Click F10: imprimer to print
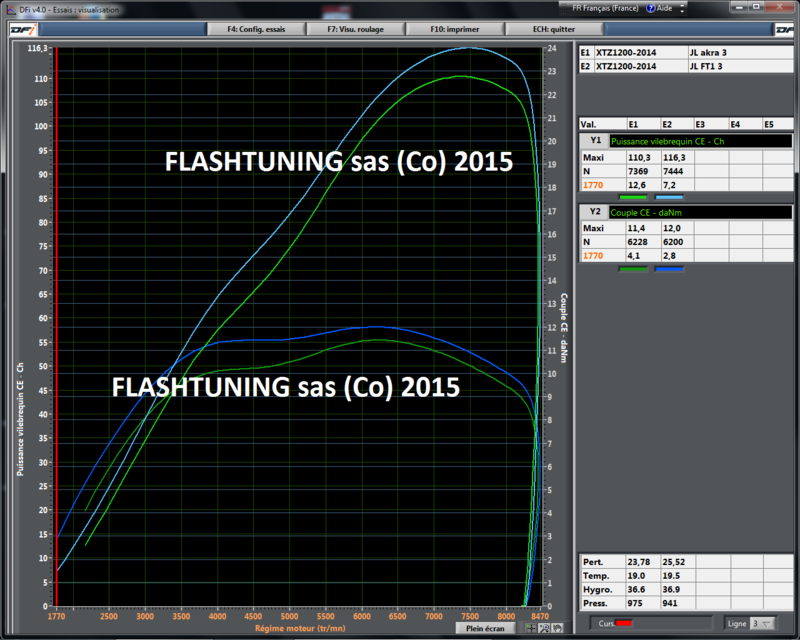Screen dimensions: 800x640 click(455, 29)
